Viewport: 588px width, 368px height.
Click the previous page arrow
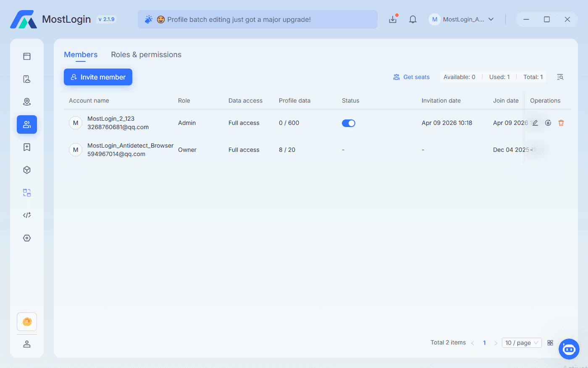point(472,343)
